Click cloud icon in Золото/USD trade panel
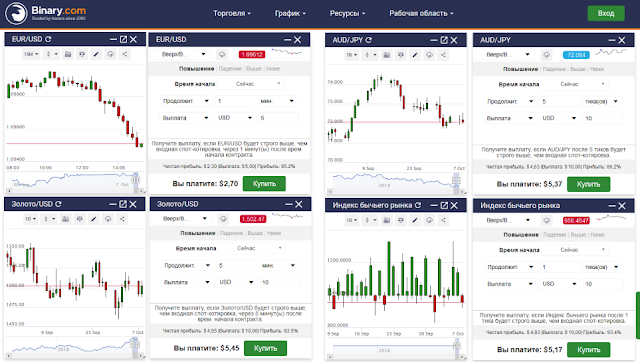The width and height of the screenshot is (640, 362). click(x=223, y=219)
